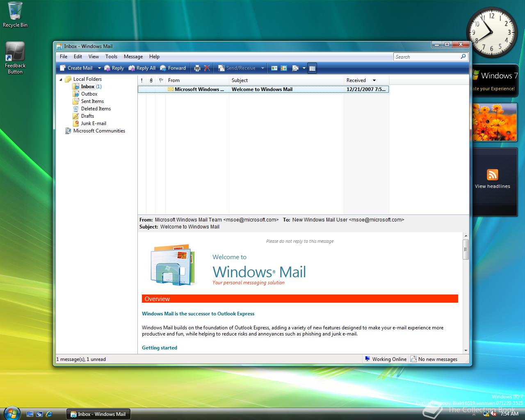
Task: Sort by the Flag column header
Action: (161, 80)
